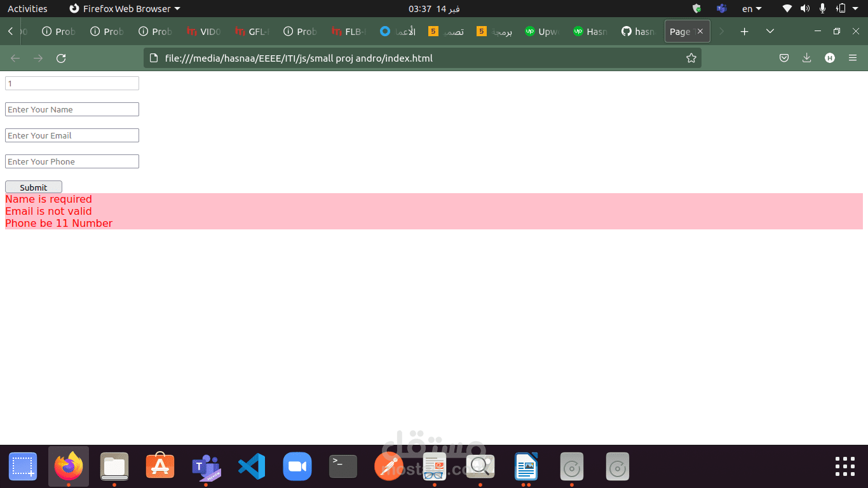This screenshot has width=868, height=488.
Task: Open Firefox Web Browser app menu
Action: click(x=125, y=9)
